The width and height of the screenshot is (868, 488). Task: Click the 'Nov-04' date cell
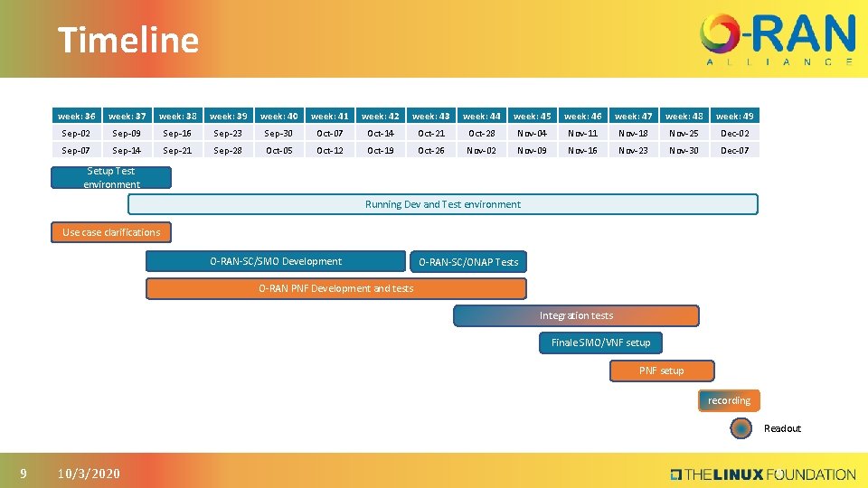pyautogui.click(x=533, y=133)
